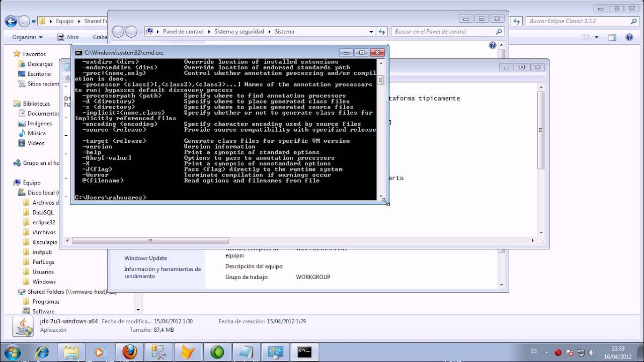Select inetpub folder in tree
Viewport: 644px width, 362px height.
42,252
